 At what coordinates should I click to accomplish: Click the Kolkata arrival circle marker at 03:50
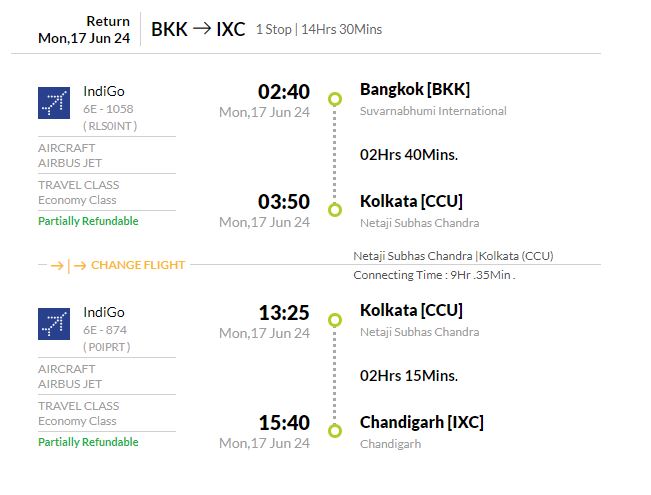point(335,210)
